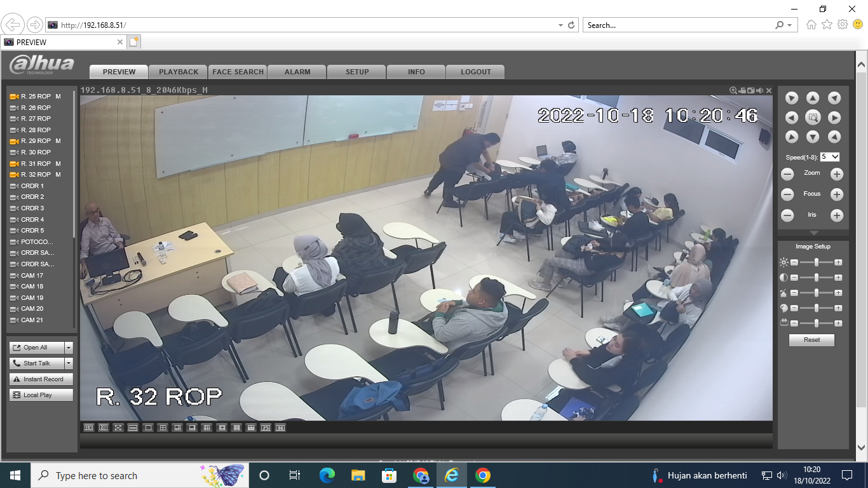
Task: Open the browser search provider dropdown
Action: (789, 25)
